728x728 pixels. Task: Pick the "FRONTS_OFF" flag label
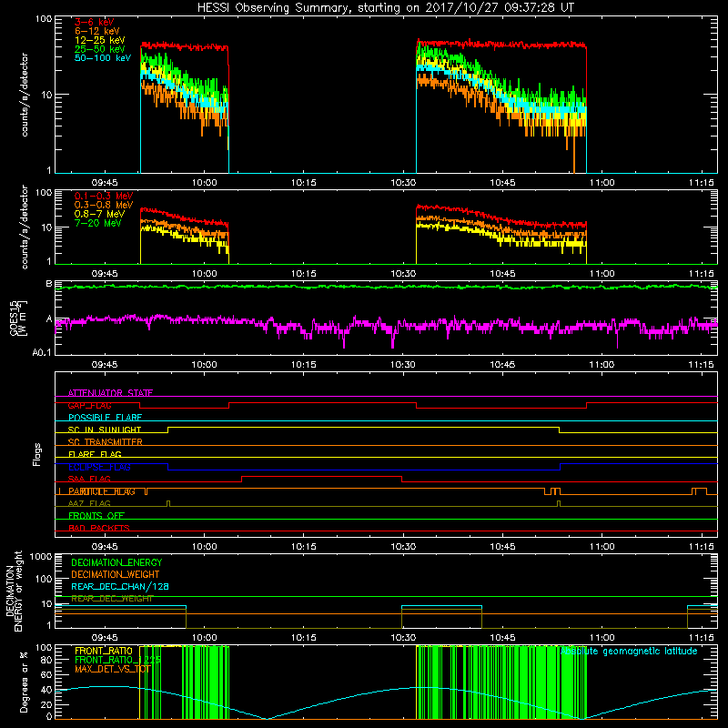click(x=96, y=516)
